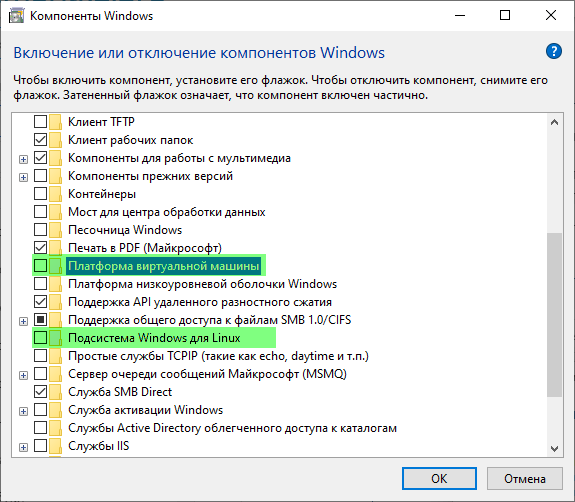Select the folder icon beside Песочница Windows
The image size is (575, 502).
coord(55,230)
